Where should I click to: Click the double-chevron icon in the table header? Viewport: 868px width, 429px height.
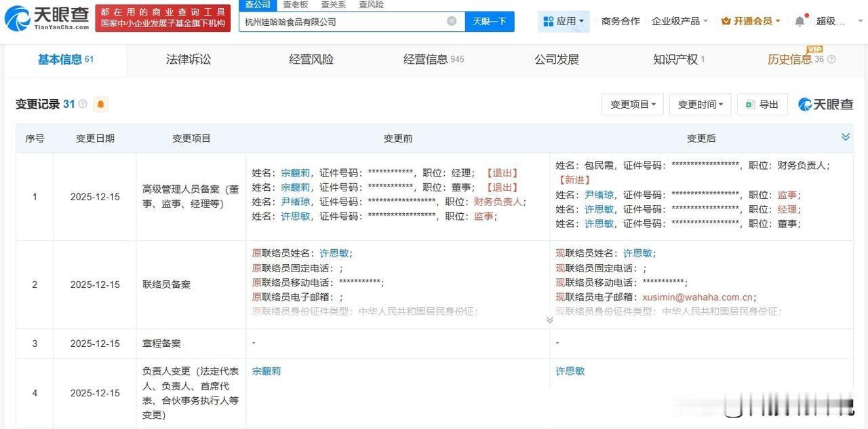tap(845, 136)
